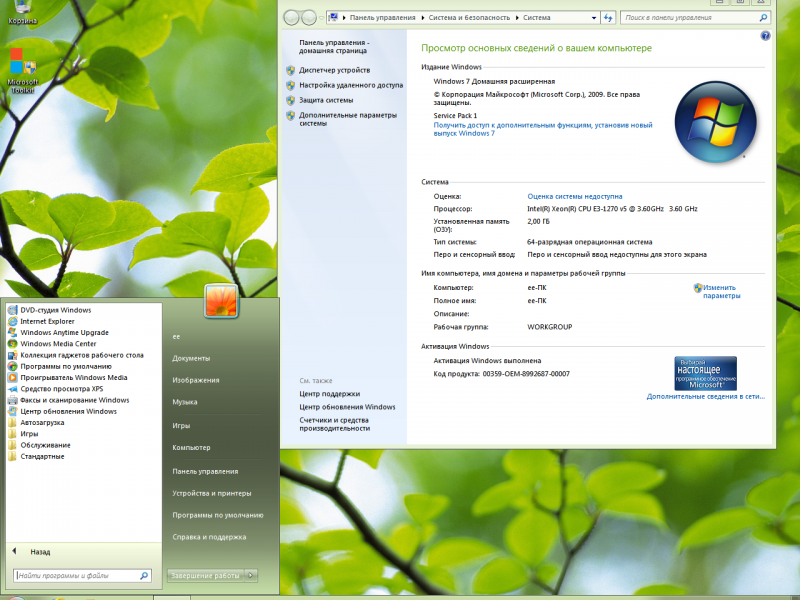The width and height of the screenshot is (800, 600).
Task: Open Центр обновления Windows in Start menu programs
Action: pos(68,411)
